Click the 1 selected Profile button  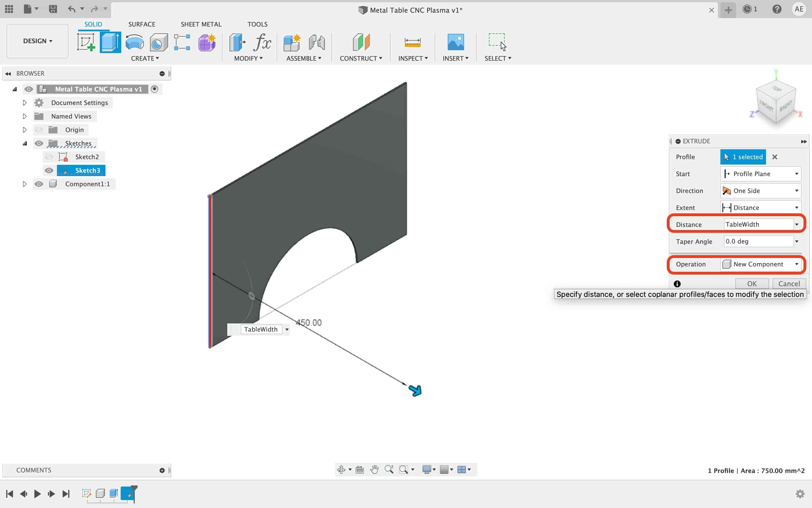[x=743, y=157]
